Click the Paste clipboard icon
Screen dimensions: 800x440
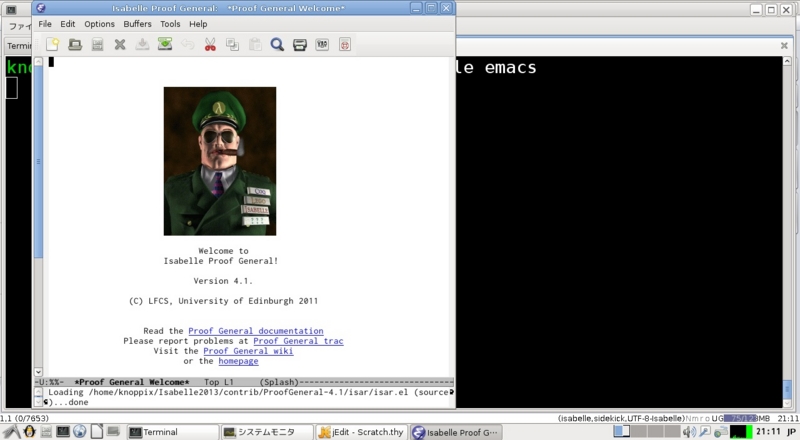[255, 45]
